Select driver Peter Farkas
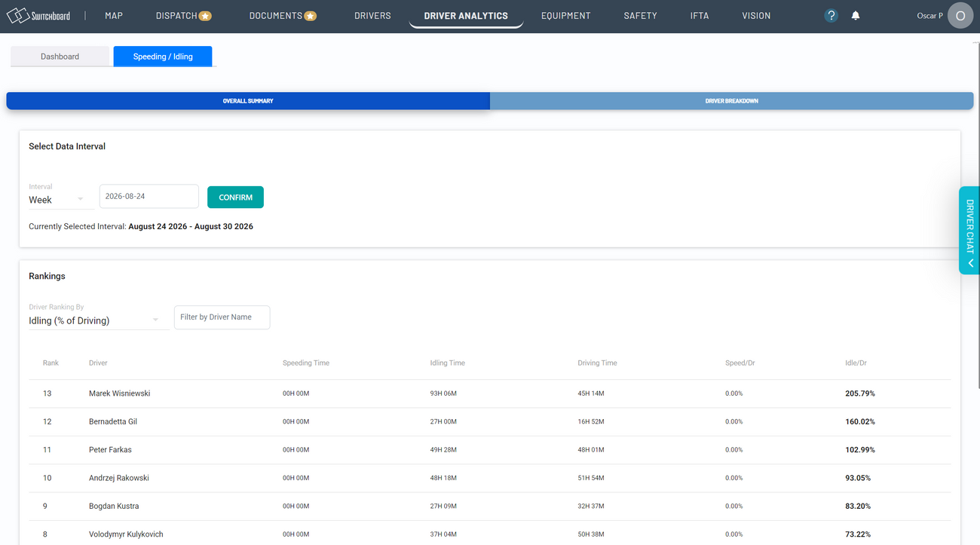The image size is (980, 545). [110, 449]
